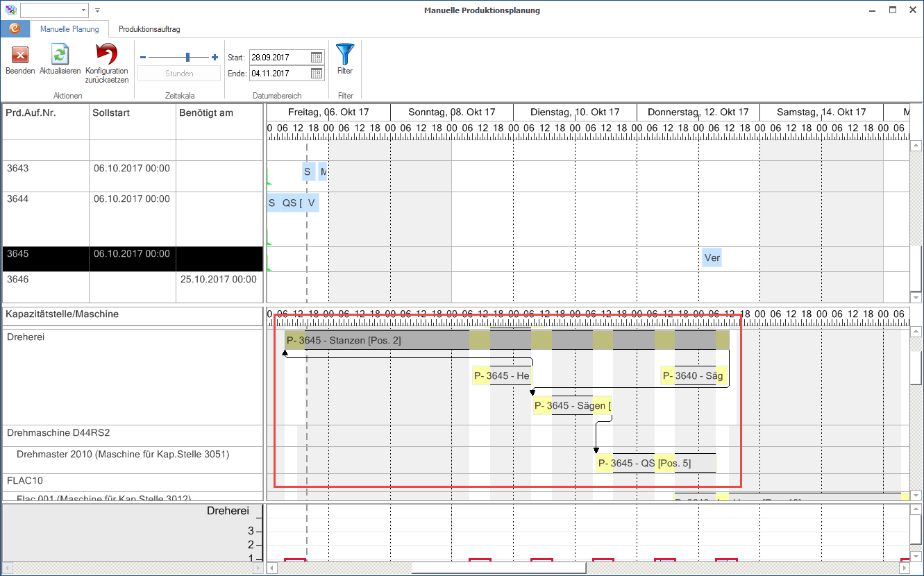Click the Beenden close icon
Viewport: 924px width, 576px height.
pyautogui.click(x=20, y=56)
